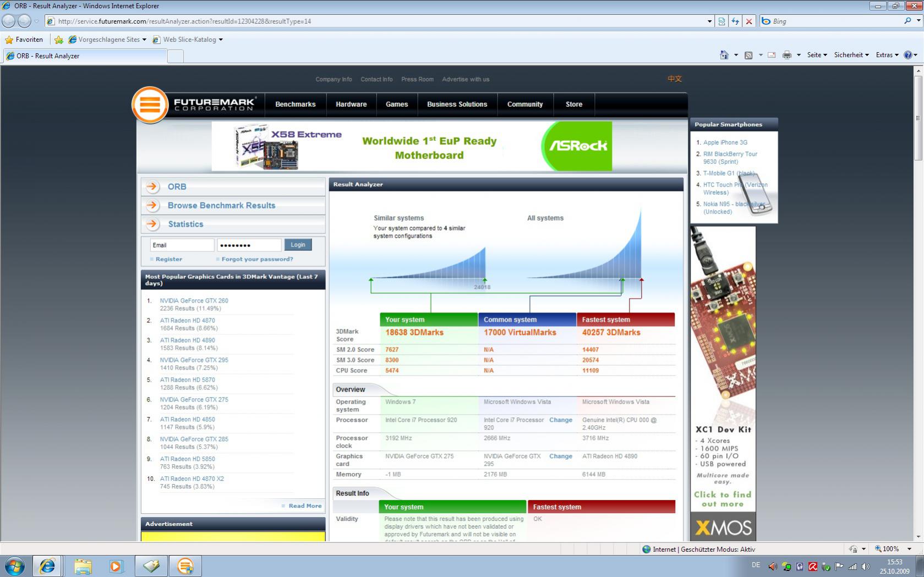Click the Add to favorites bar icon
Screen dimensions: 924x577
tap(59, 40)
